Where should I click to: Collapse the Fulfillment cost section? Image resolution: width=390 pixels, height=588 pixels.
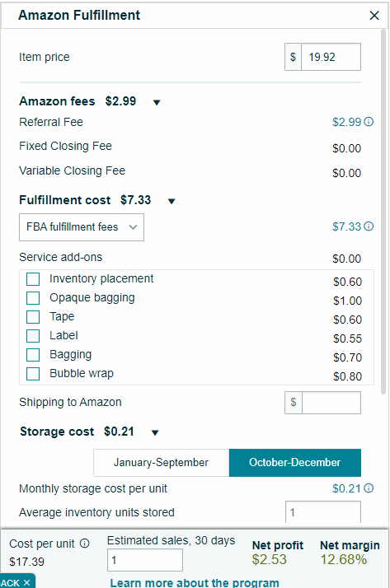[x=172, y=202]
